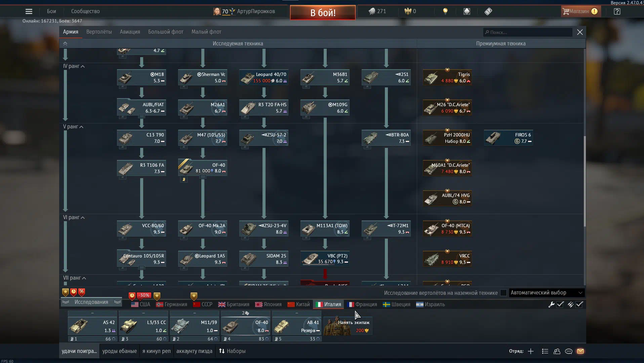Open the Сообщество menu
The height and width of the screenshot is (363, 644).
[85, 11]
